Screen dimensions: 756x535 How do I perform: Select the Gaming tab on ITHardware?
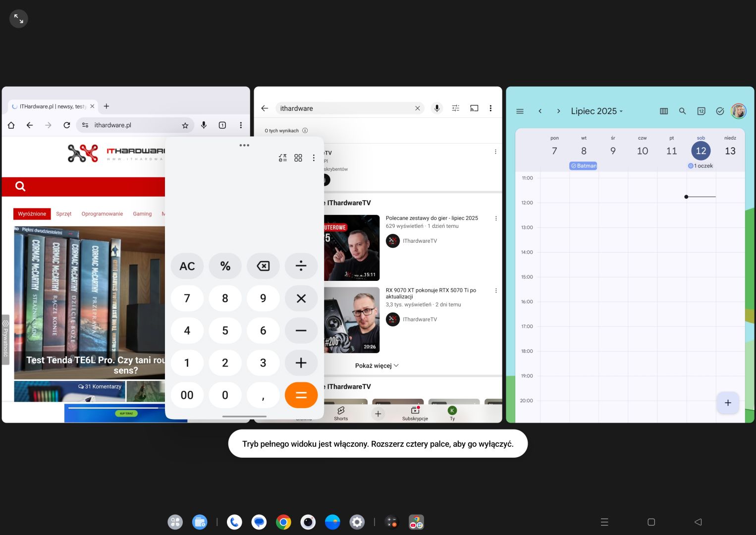pyautogui.click(x=142, y=214)
